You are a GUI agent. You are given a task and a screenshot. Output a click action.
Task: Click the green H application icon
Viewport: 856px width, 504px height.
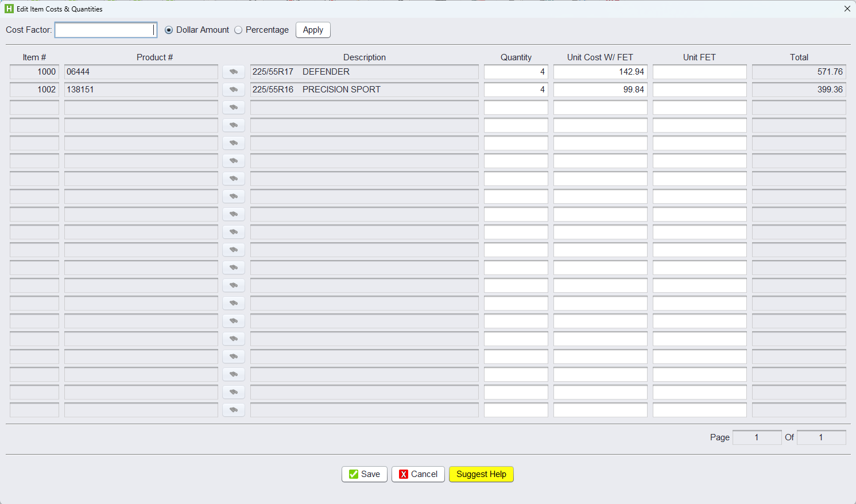coord(9,9)
